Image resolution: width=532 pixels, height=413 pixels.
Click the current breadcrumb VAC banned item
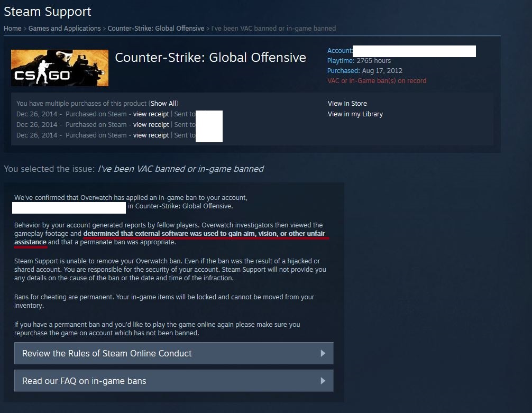pyautogui.click(x=273, y=29)
